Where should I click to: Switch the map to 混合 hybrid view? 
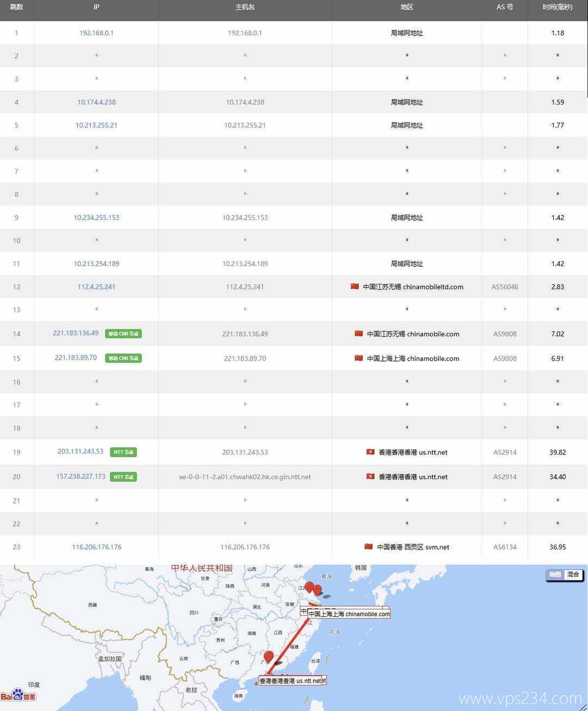pos(573,574)
